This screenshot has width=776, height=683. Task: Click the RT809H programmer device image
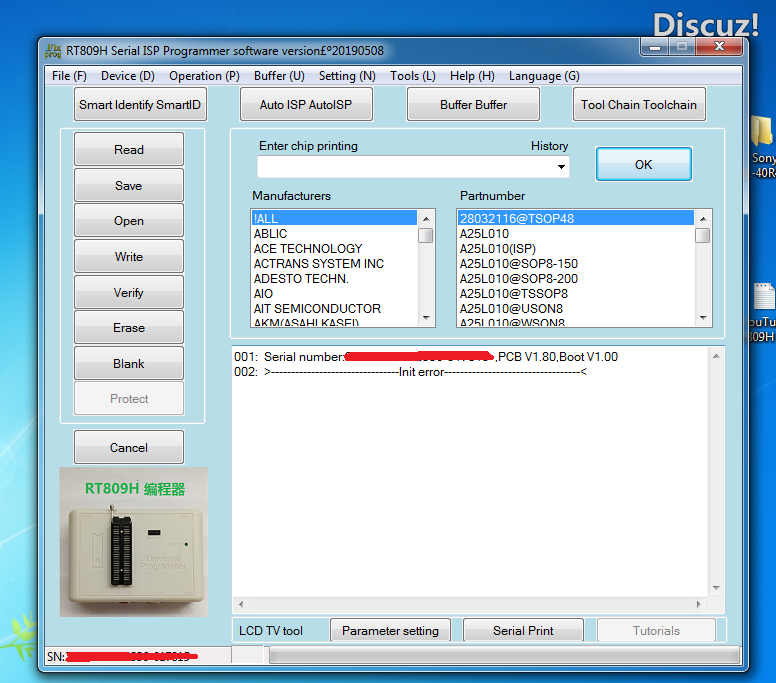133,542
